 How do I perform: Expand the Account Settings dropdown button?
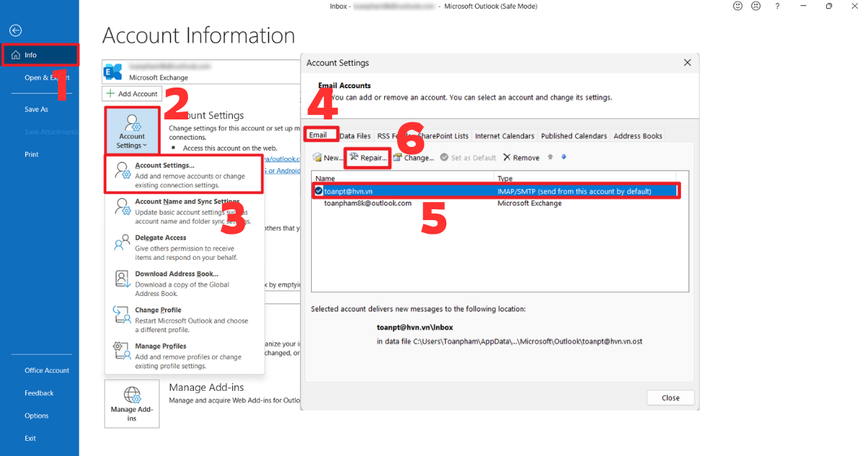(x=132, y=130)
